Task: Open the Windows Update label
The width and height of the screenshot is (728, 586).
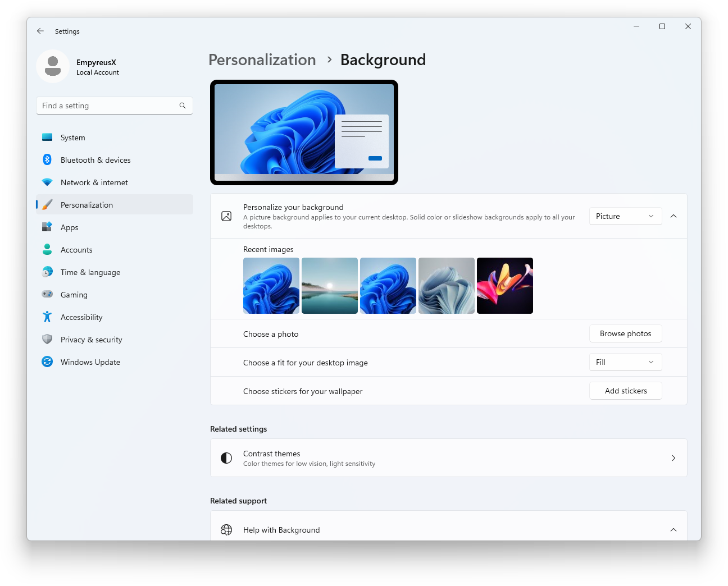Action: [90, 362]
